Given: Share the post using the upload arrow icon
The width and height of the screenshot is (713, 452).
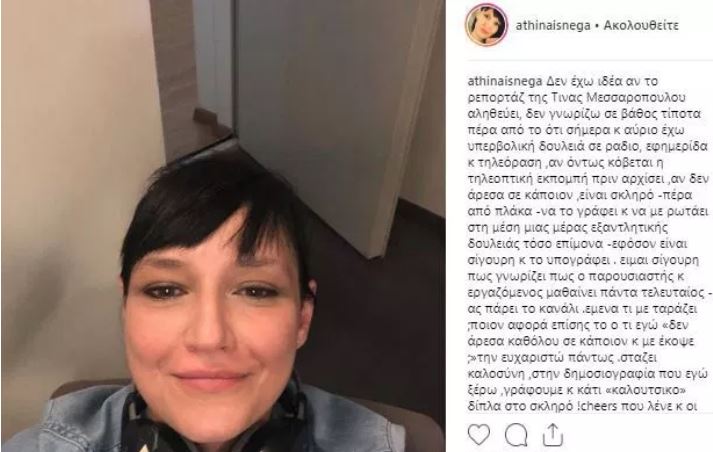Looking at the screenshot, I should 553,435.
